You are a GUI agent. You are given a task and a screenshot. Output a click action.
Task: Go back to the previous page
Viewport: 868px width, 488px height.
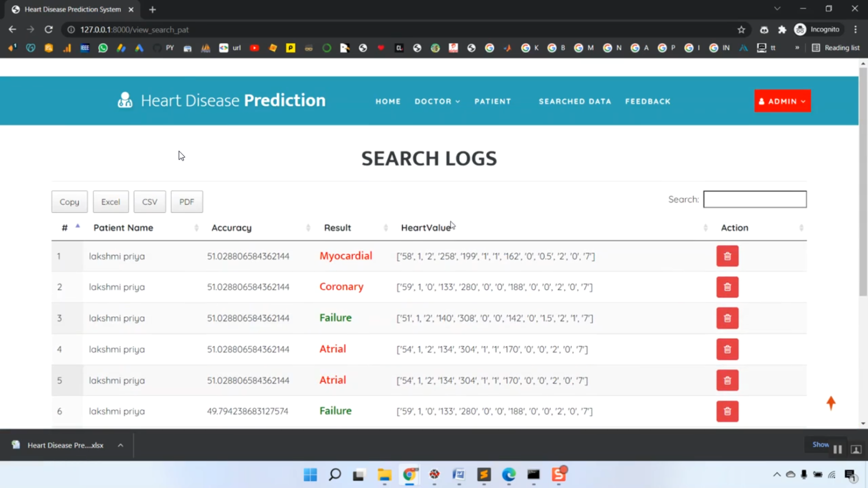pyautogui.click(x=12, y=29)
